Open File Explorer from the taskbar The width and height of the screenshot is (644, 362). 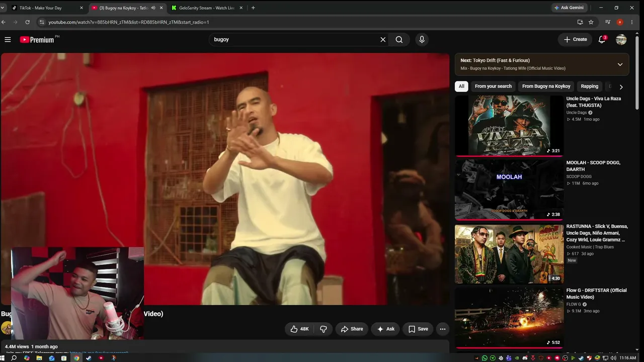(x=39, y=358)
